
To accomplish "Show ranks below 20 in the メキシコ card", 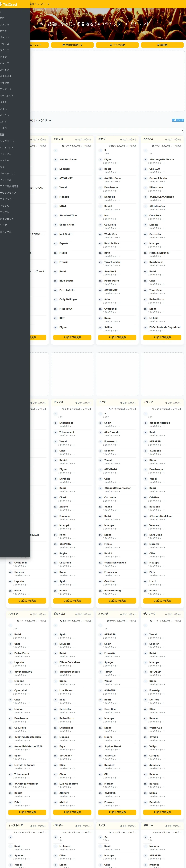I will pos(162,337).
